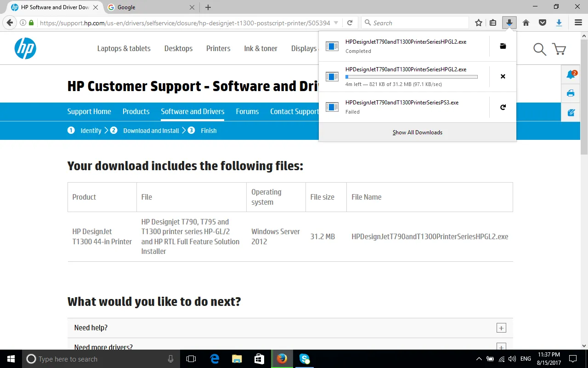Select the HP Software and Driver tab
The height and width of the screenshot is (368, 588).
54,7
